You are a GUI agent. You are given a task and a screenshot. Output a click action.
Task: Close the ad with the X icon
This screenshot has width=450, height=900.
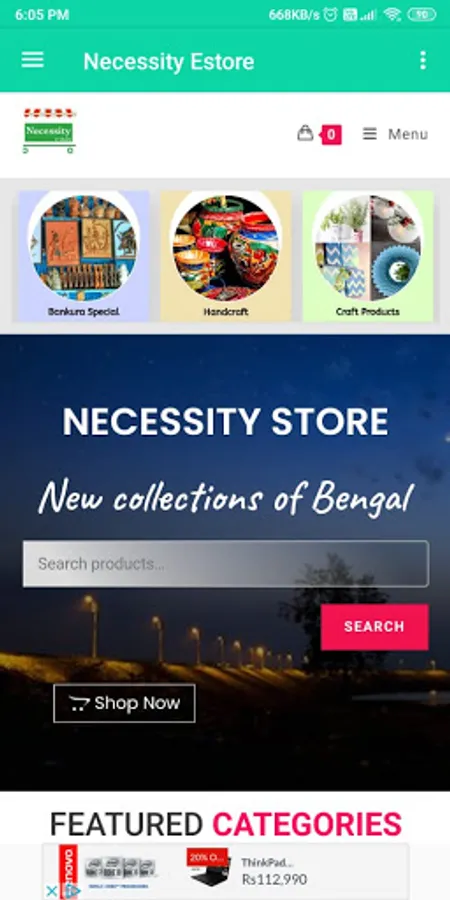[x=51, y=891]
